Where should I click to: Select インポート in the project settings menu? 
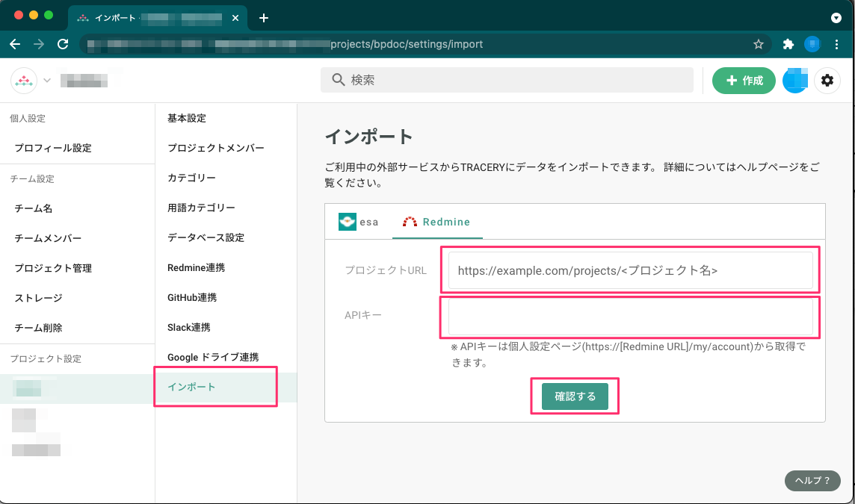pos(191,387)
